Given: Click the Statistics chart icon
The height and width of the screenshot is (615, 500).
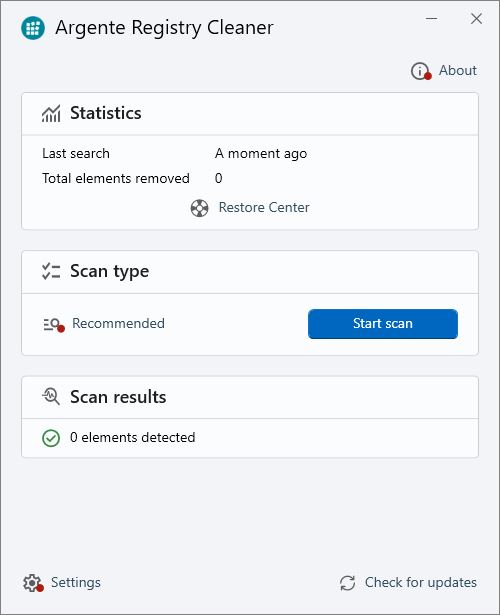Looking at the screenshot, I should (51, 113).
